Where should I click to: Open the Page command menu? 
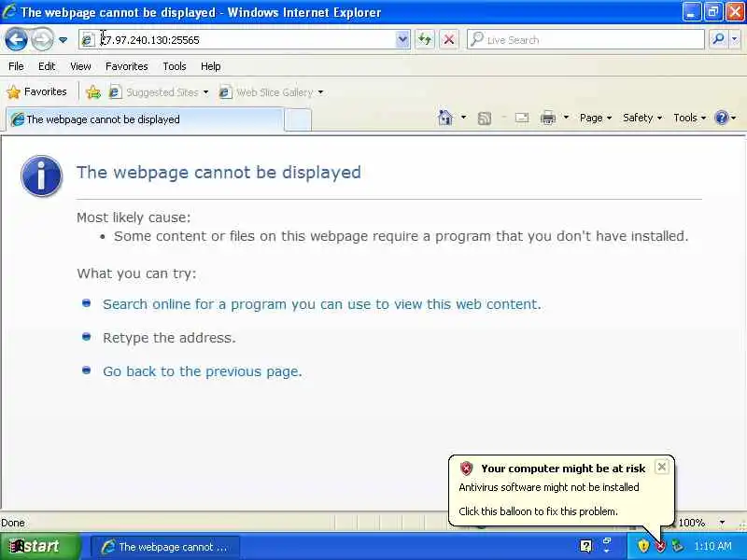596,118
